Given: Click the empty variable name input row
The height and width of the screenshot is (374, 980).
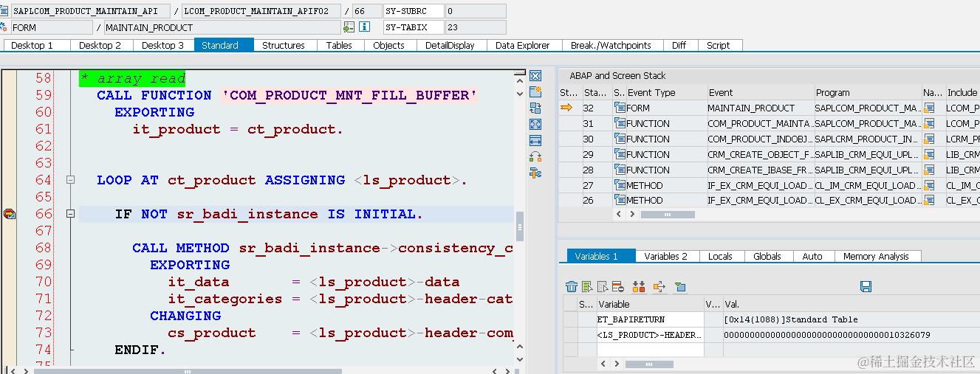Looking at the screenshot, I should click(x=650, y=349).
